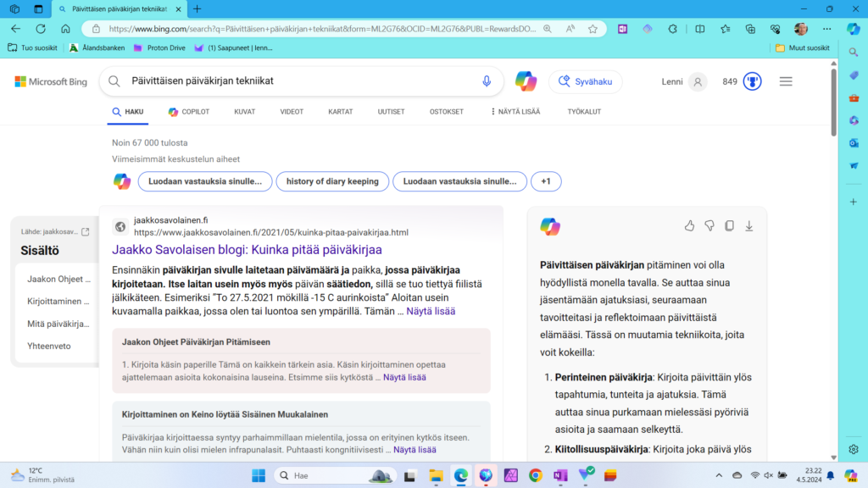Click the page vertical scrollbar
This screenshot has height=488, width=868.
tap(834, 102)
